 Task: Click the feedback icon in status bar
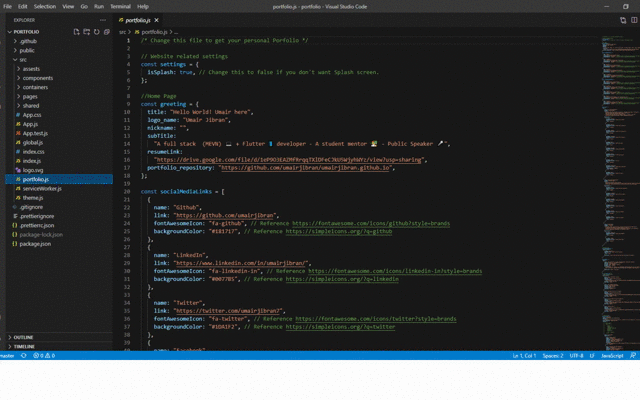click(633, 356)
